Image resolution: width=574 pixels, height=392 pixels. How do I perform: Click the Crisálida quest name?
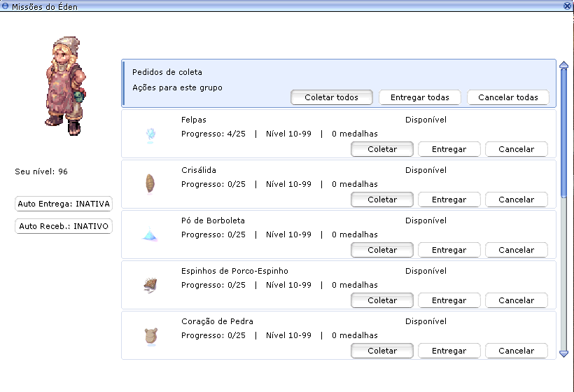199,170
